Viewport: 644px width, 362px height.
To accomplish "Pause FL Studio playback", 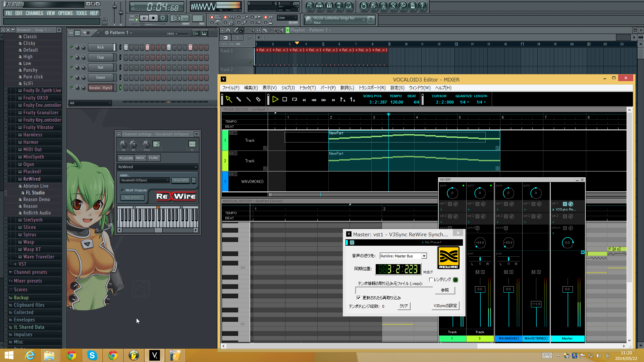I will point(144,18).
